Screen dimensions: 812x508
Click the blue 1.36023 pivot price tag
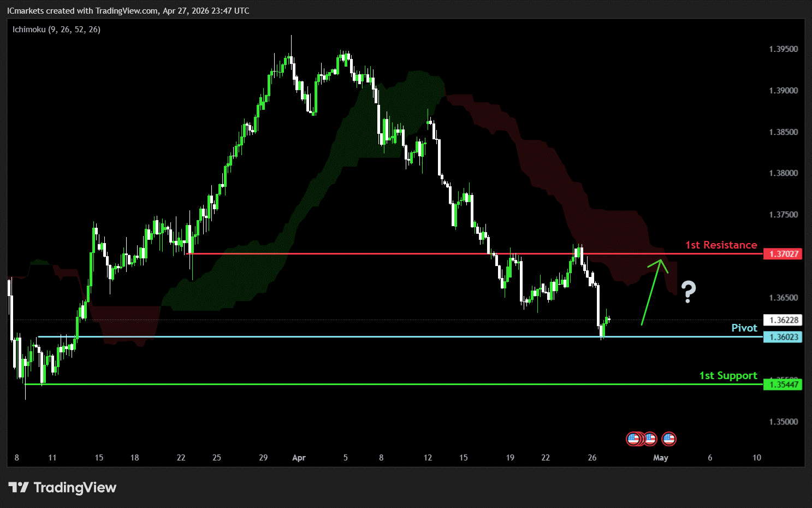coord(783,337)
